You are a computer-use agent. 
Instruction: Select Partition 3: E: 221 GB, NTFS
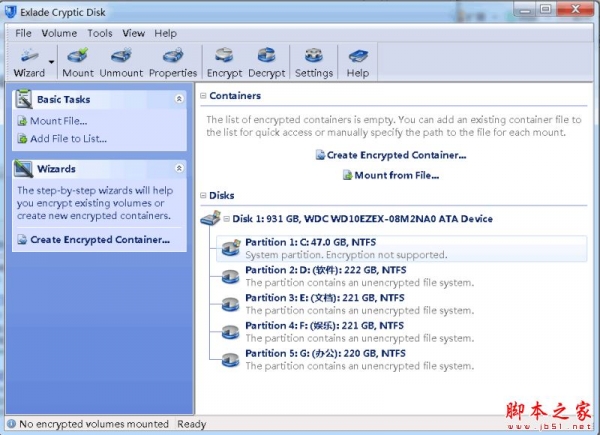(x=401, y=304)
